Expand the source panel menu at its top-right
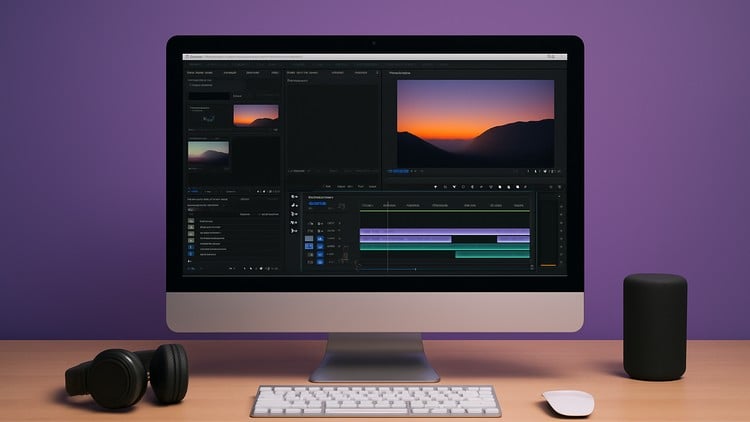 tap(377, 73)
